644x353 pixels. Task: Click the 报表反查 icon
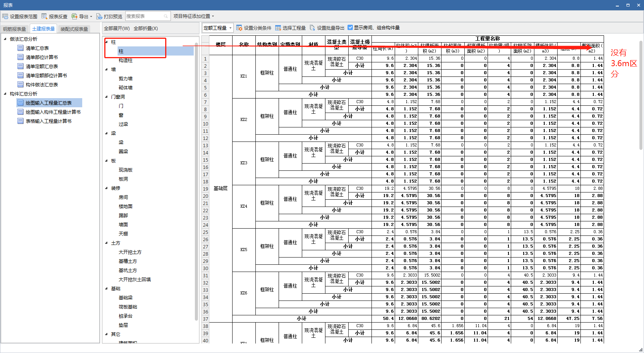point(45,16)
